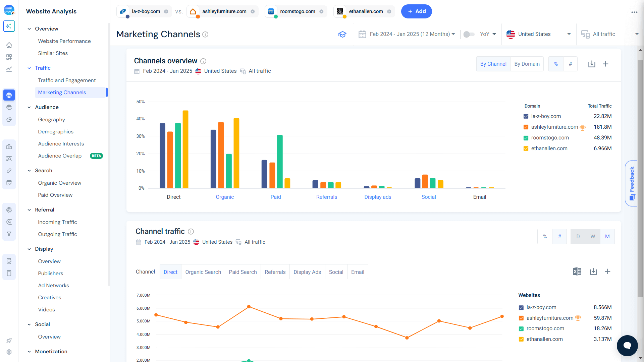This screenshot has width=644, height=362.
Task: Select the globe Website Analysis icon
Action: click(9, 95)
